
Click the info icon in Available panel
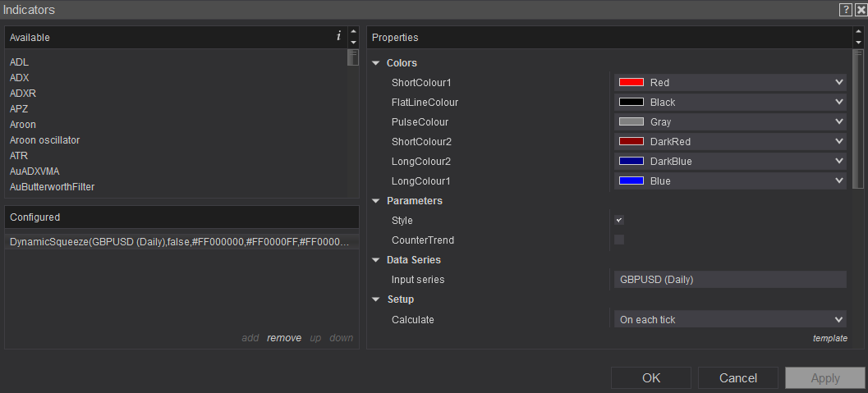(x=338, y=36)
